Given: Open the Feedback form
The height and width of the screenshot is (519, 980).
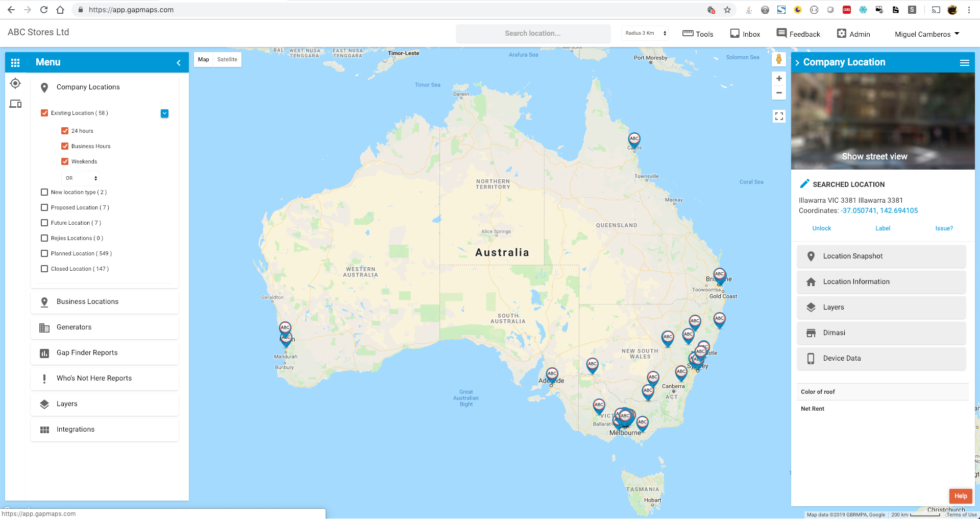Looking at the screenshot, I should pyautogui.click(x=798, y=34).
